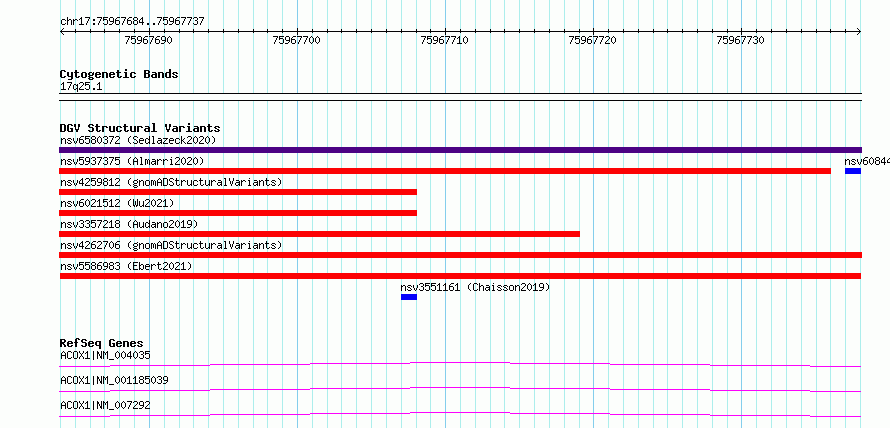Click the red nsv5586983 variant bar
890x428 pixels.
(x=460, y=276)
